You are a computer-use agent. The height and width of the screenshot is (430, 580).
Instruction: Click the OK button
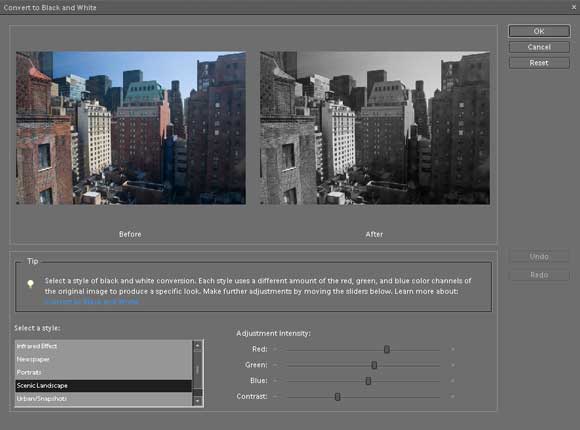click(x=539, y=31)
